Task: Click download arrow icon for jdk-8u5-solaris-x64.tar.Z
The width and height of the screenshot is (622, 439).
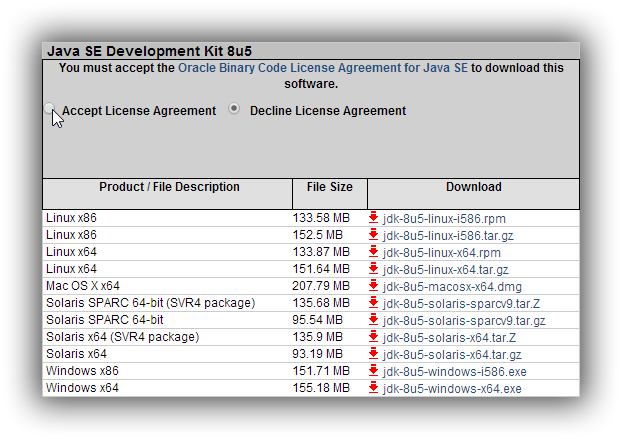Action: [373, 337]
